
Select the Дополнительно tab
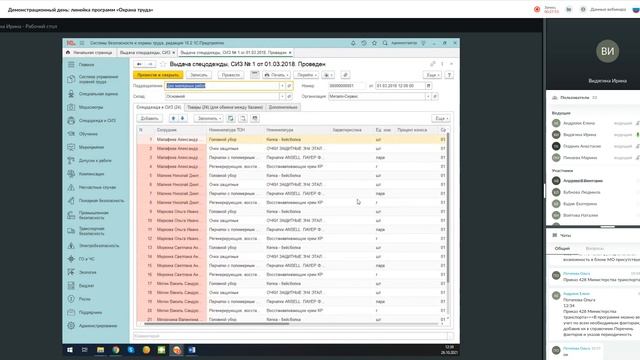pyautogui.click(x=283, y=107)
